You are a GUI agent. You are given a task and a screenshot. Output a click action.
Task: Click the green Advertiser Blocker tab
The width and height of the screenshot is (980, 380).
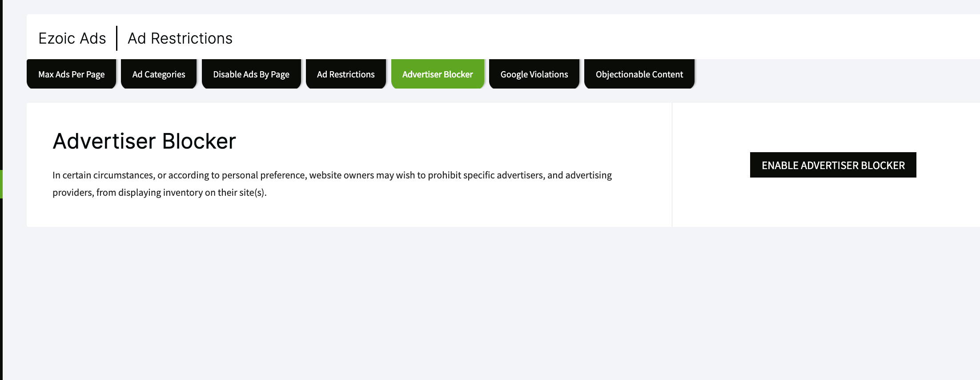pos(438,74)
